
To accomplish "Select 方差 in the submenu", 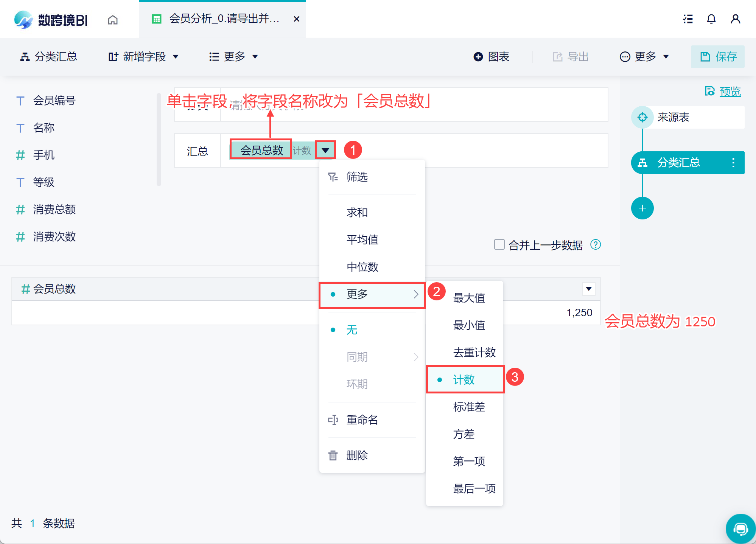I will [x=465, y=434].
